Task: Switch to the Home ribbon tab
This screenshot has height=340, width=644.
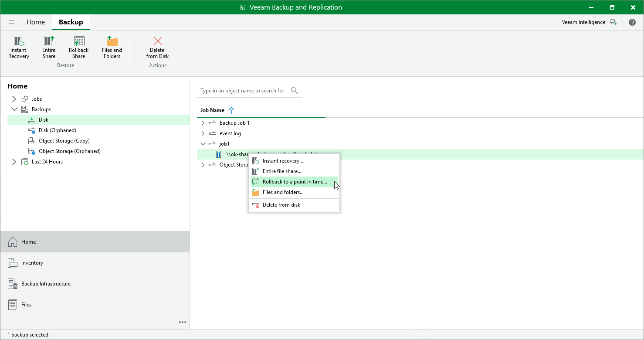Action: pyautogui.click(x=36, y=22)
